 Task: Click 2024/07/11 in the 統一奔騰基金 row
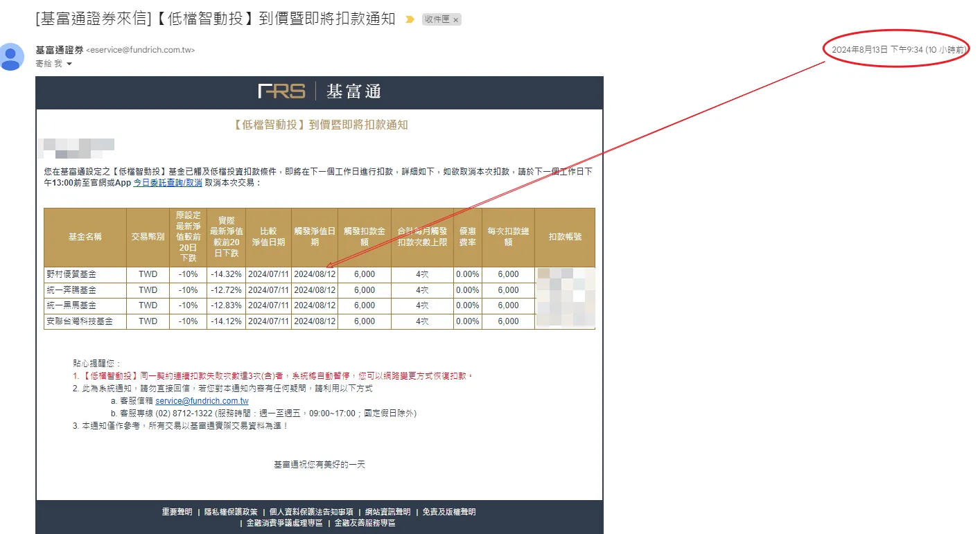coord(268,290)
